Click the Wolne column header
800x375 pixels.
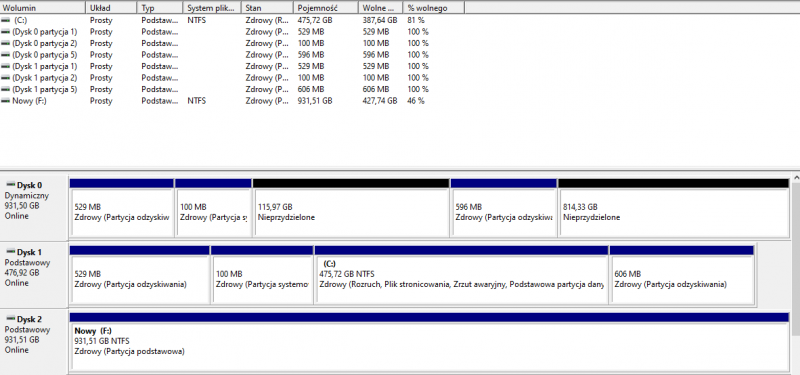381,8
